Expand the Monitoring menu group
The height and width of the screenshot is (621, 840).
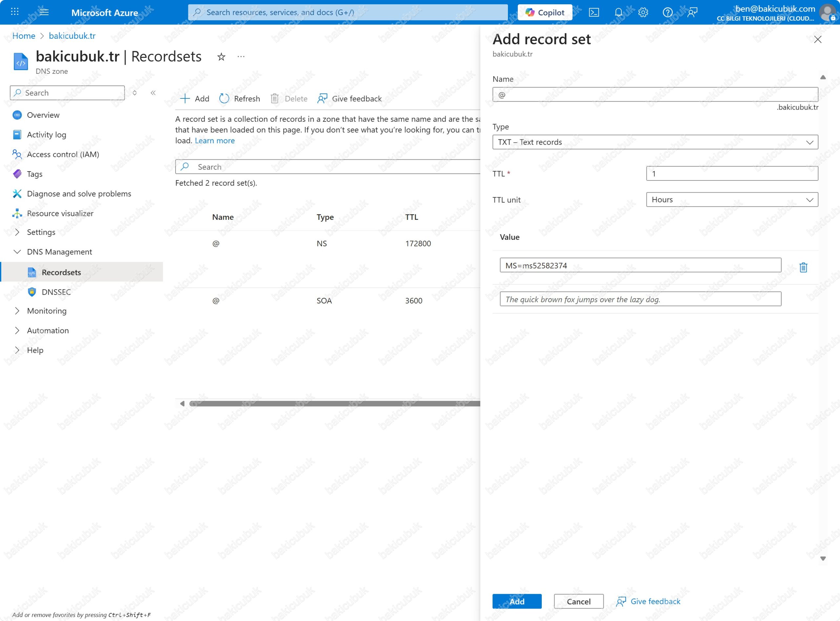point(17,310)
